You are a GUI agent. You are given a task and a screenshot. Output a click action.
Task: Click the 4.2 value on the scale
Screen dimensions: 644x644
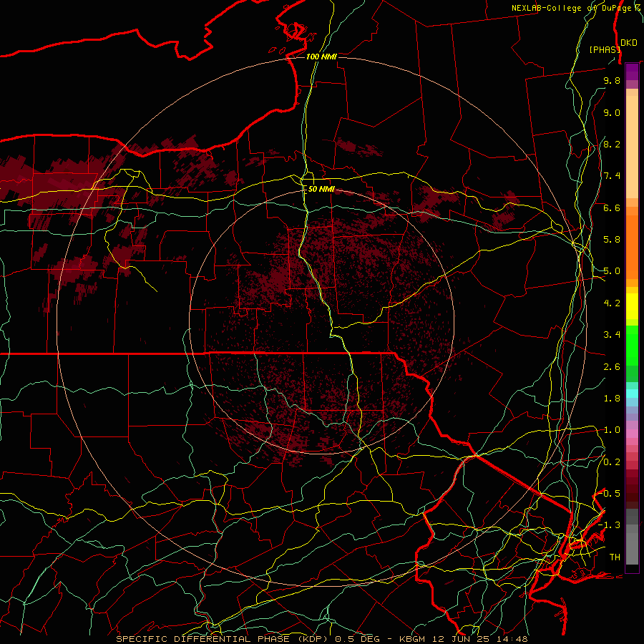(x=612, y=303)
